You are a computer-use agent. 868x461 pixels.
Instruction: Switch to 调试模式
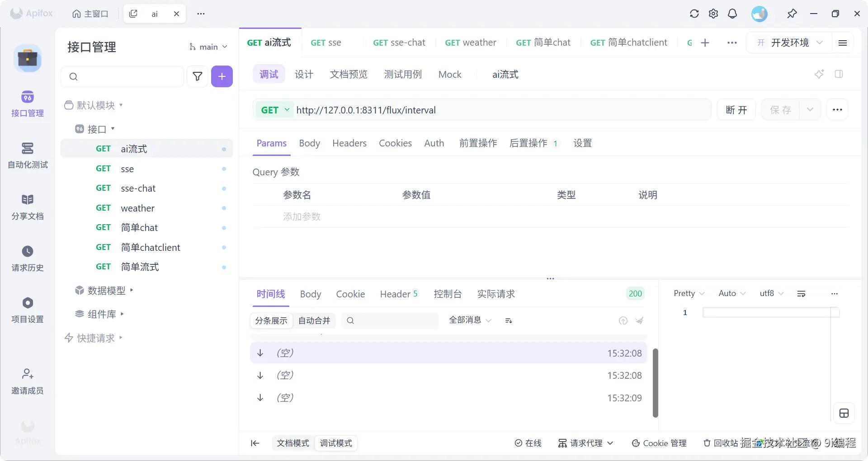tap(336, 443)
